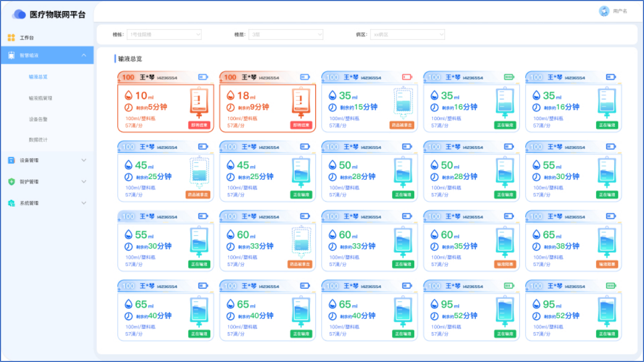Go to 工作台 in the sidebar
The image size is (644, 362).
[27, 38]
